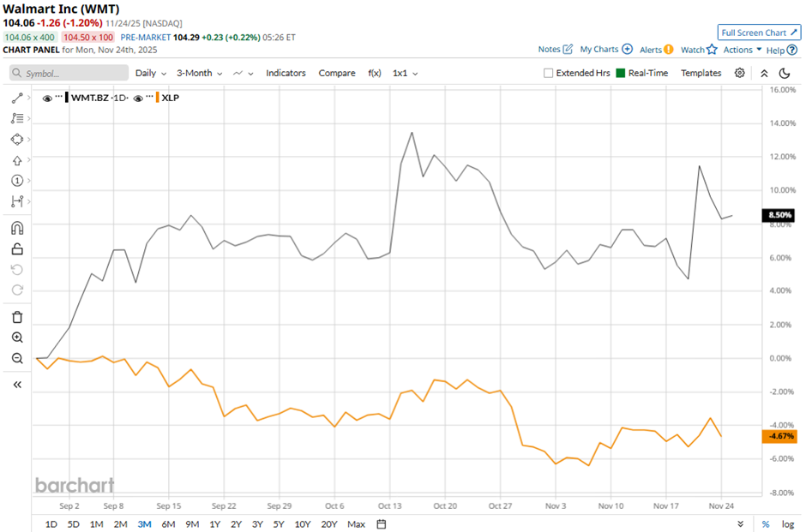Open Alerts warning icon
This screenshot has height=532, width=806.
pos(668,50)
